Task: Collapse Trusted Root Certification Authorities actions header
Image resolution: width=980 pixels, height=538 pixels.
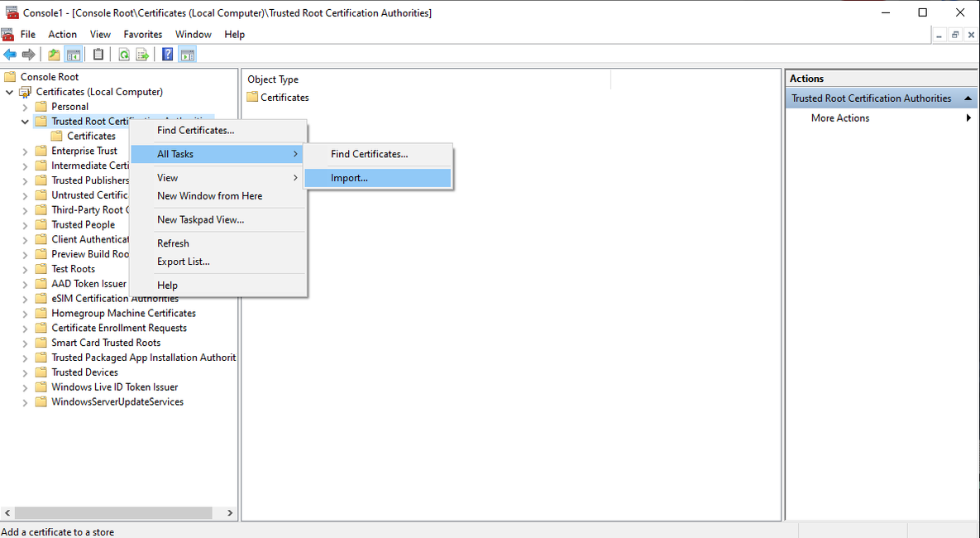Action: (x=968, y=98)
